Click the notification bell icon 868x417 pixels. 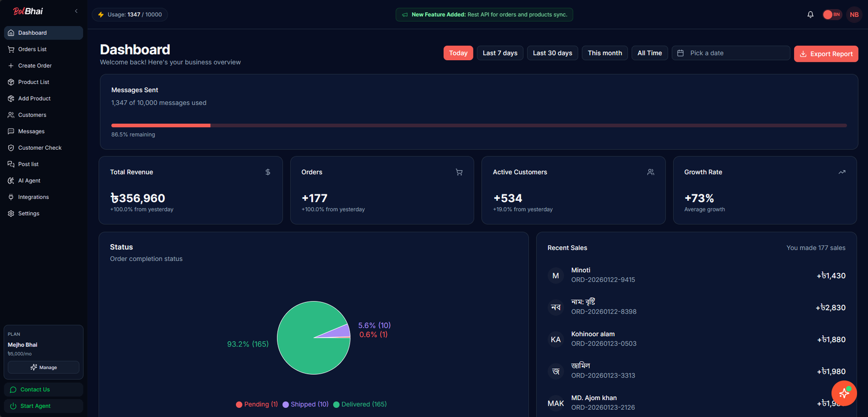(810, 15)
